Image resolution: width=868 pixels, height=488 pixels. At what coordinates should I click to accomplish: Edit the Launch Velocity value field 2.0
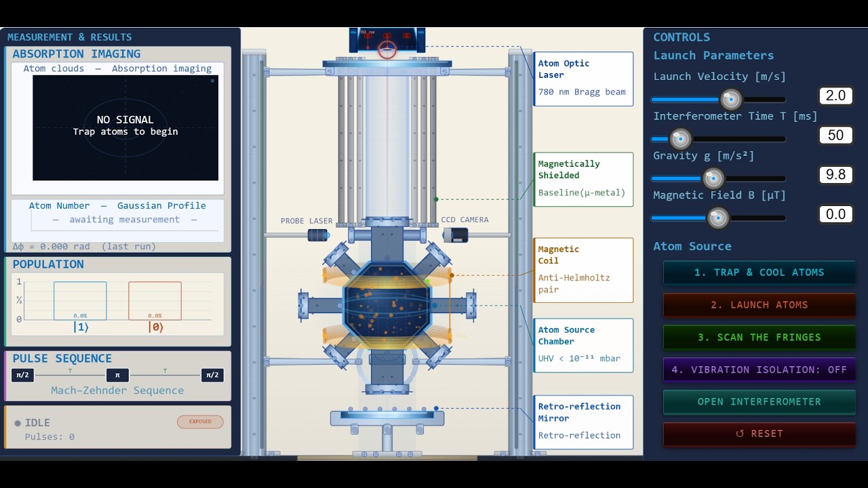[x=835, y=96]
